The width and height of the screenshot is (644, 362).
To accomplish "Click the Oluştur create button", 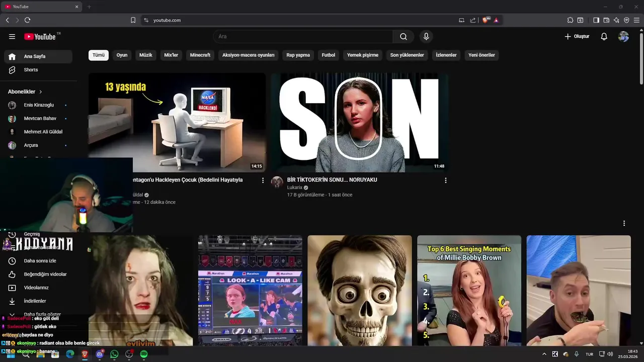I will point(577,37).
